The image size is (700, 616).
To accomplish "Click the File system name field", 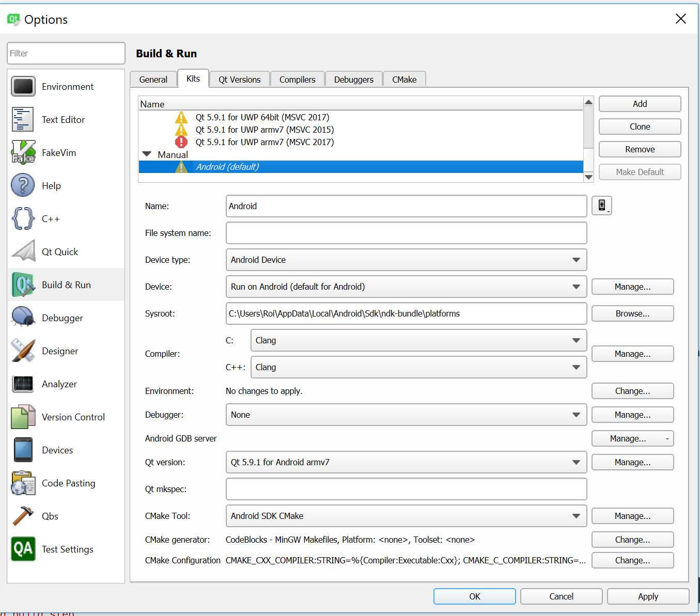I will [x=406, y=233].
